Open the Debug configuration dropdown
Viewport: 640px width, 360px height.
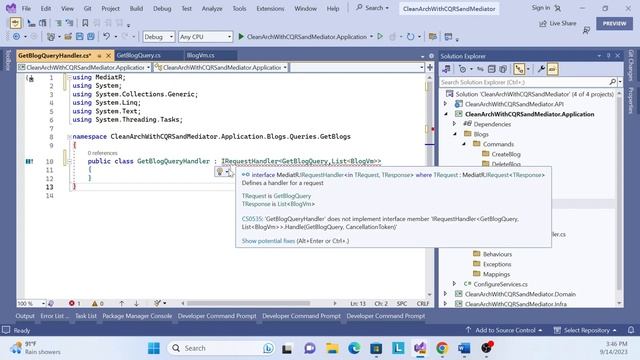coord(159,37)
